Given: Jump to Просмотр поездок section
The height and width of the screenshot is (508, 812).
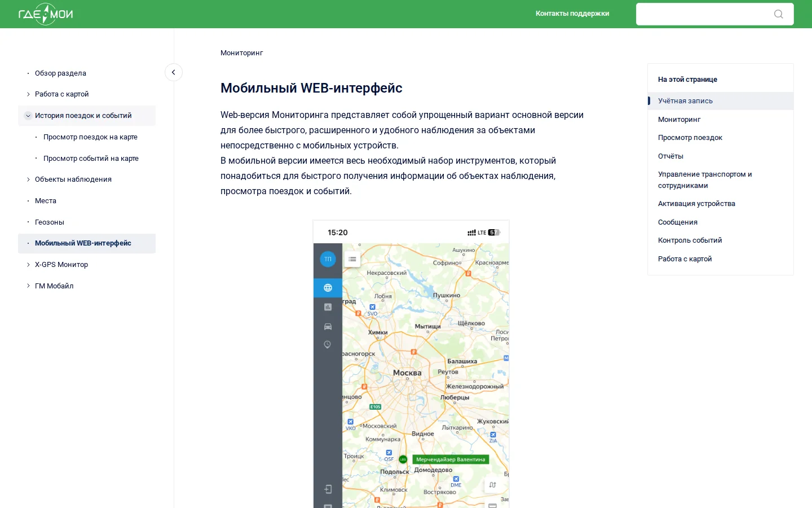Looking at the screenshot, I should (x=690, y=138).
